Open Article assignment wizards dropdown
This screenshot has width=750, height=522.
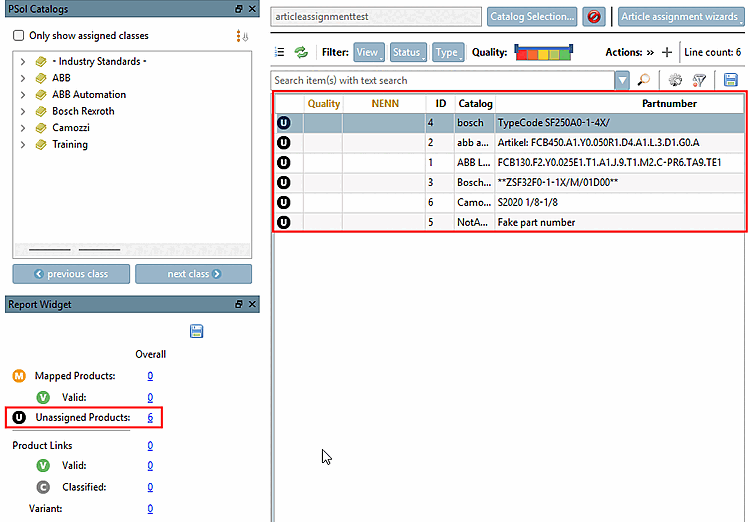[681, 17]
